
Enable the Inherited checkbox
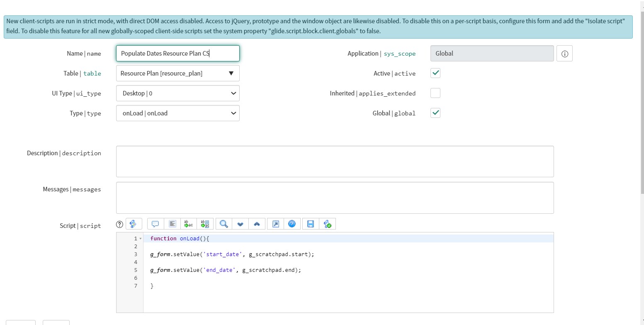point(435,93)
